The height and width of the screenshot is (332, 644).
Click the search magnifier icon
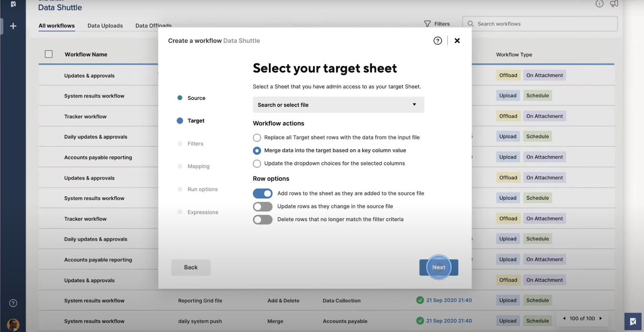click(471, 24)
